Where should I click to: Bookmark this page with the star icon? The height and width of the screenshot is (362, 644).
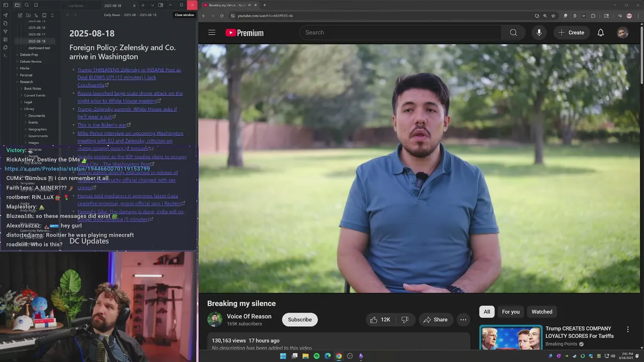pyautogui.click(x=553, y=16)
